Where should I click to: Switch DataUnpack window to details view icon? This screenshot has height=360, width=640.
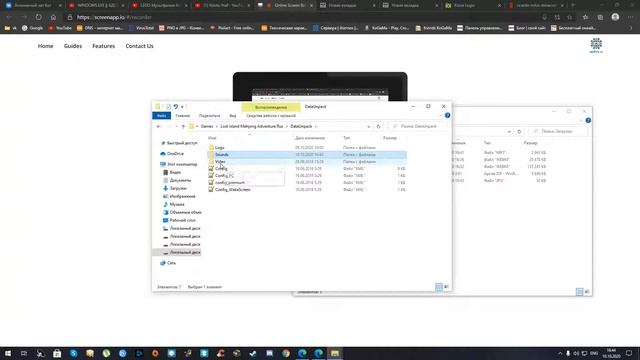point(439,287)
